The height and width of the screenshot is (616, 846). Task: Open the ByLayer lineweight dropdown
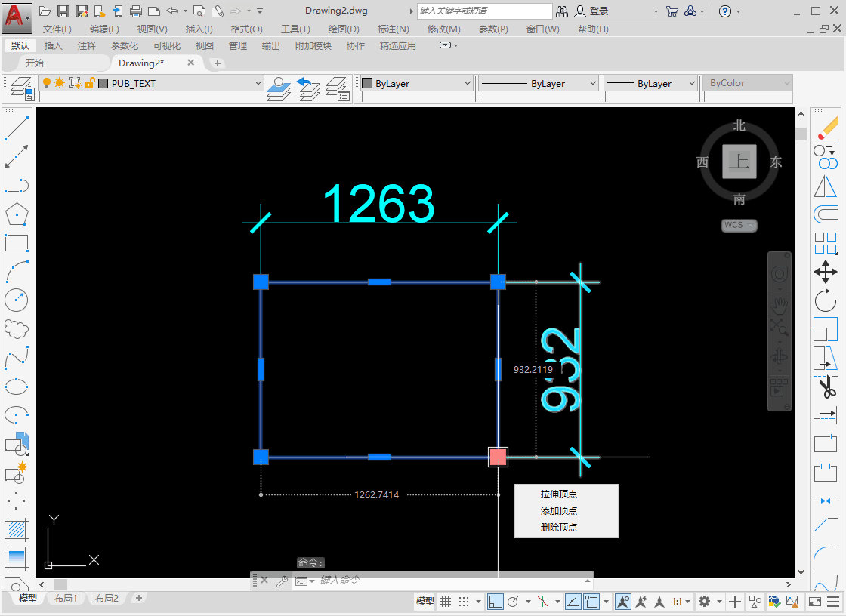pyautogui.click(x=692, y=83)
